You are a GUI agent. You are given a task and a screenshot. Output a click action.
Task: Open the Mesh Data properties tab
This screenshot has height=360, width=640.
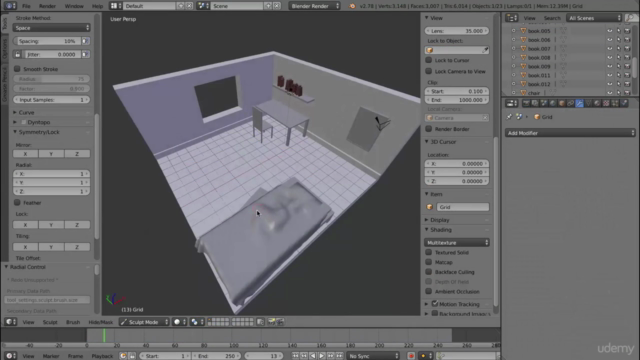589,103
